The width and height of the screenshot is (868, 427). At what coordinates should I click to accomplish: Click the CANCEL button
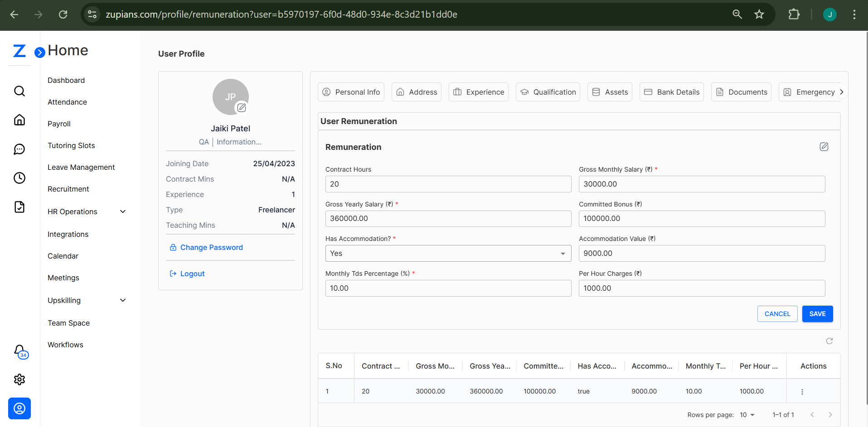tap(777, 314)
